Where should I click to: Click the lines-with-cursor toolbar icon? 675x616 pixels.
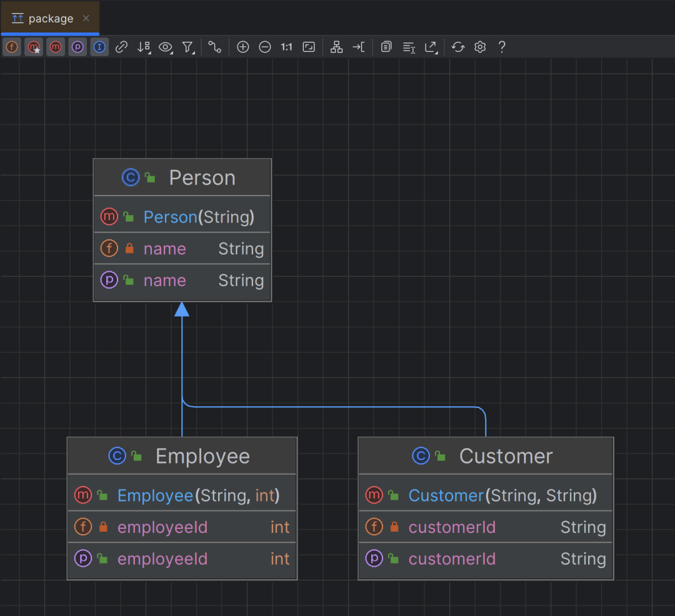tap(409, 47)
